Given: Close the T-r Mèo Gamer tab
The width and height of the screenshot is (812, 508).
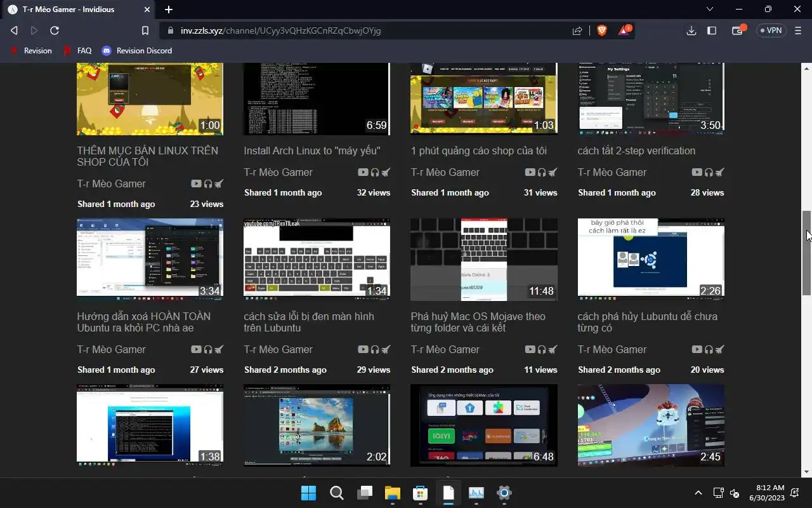Looking at the screenshot, I should tap(147, 10).
